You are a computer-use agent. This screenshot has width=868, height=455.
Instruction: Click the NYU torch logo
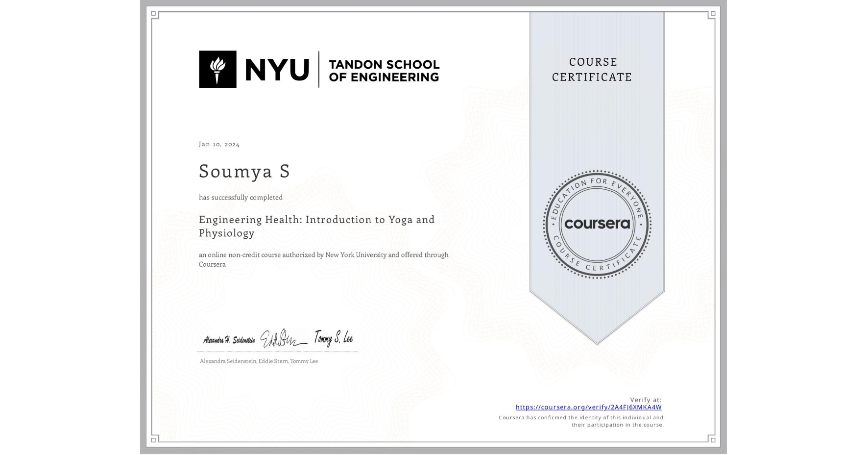pos(219,68)
